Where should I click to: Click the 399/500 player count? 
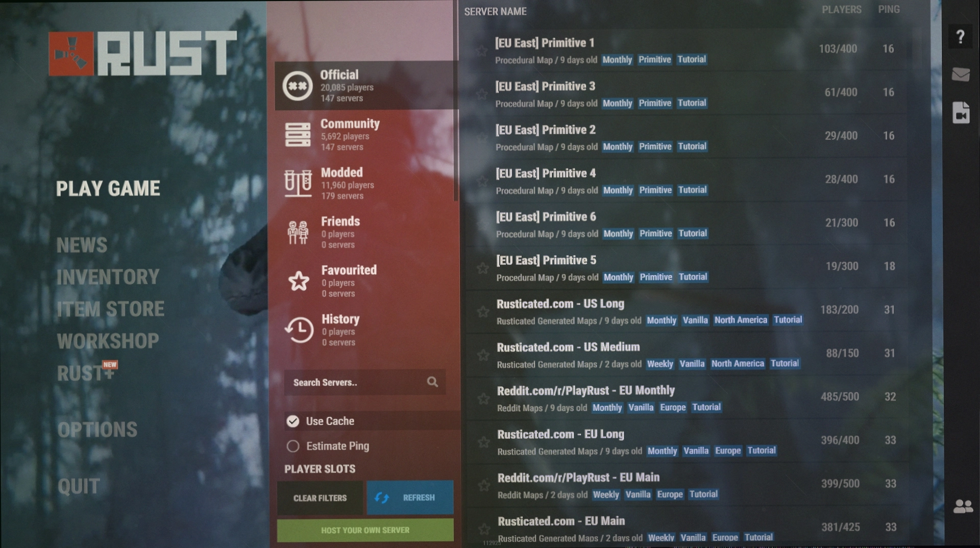840,484
